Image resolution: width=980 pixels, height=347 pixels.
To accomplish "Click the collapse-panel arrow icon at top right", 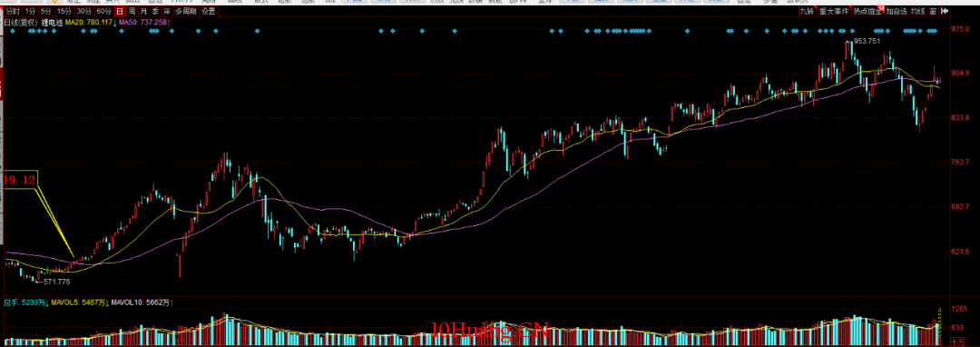I will tap(945, 11).
